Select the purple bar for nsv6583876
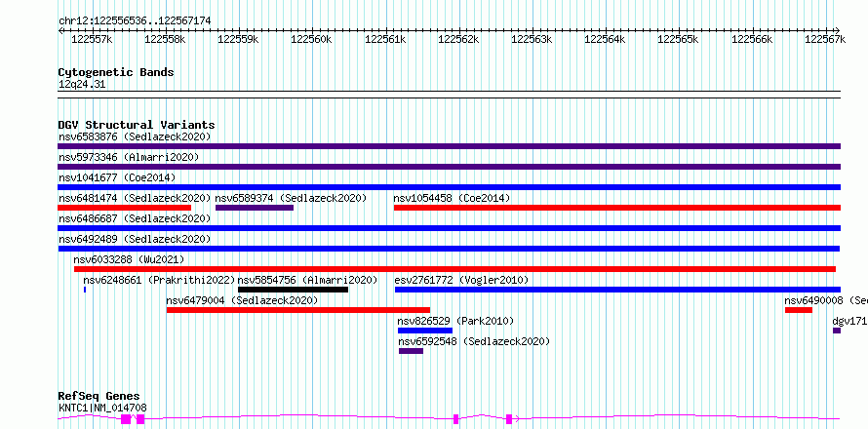 [x=449, y=146]
